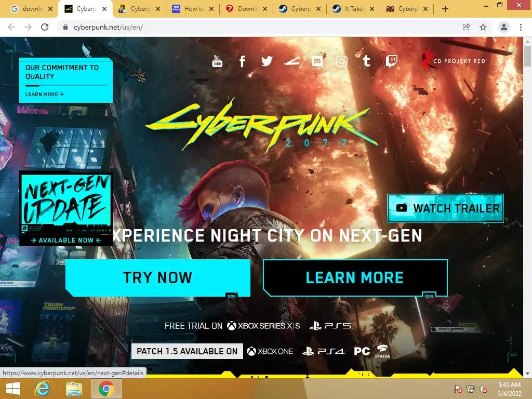532x399 pixels.
Task: Click 'FREE TRIAL ON' text
Action: pyautogui.click(x=193, y=326)
